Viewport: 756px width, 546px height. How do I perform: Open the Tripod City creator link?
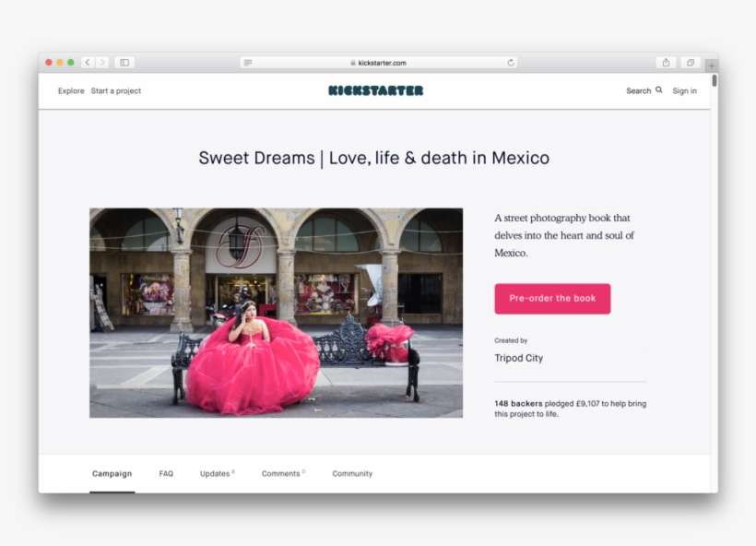519,358
